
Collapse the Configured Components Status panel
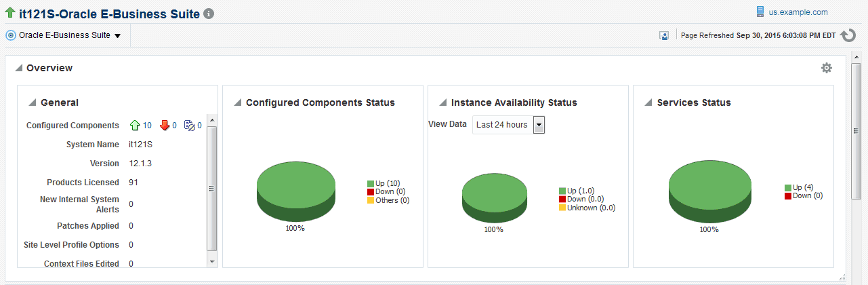pyautogui.click(x=238, y=102)
